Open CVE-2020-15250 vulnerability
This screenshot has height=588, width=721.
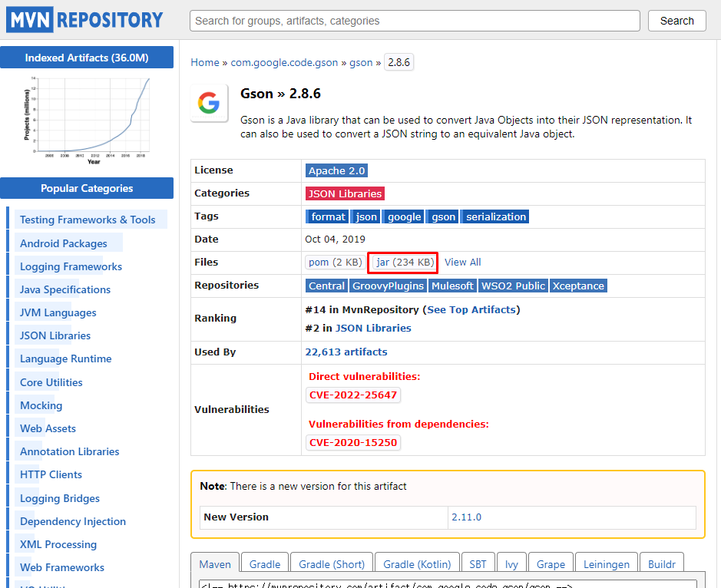[353, 442]
